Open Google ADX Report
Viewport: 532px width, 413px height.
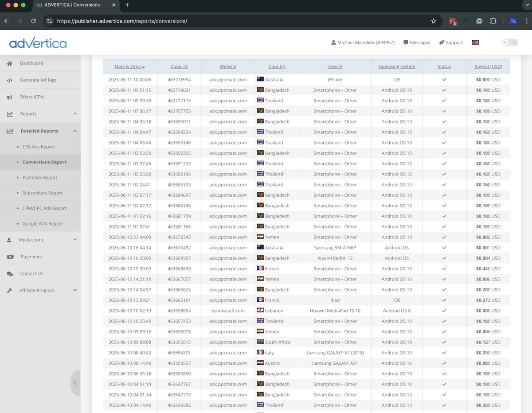43,224
